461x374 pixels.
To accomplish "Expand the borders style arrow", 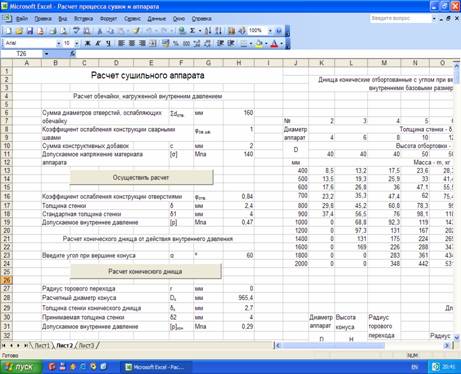I will tap(251, 43).
